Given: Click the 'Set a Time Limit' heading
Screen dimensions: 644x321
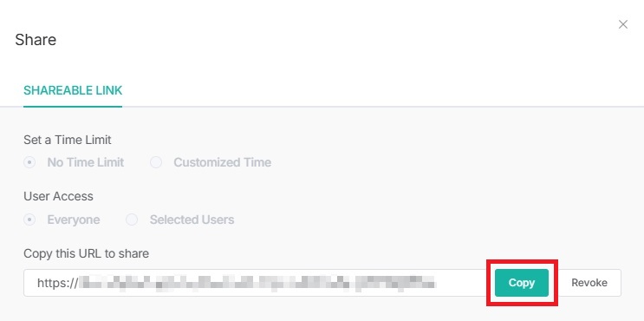Looking at the screenshot, I should 68,140.
